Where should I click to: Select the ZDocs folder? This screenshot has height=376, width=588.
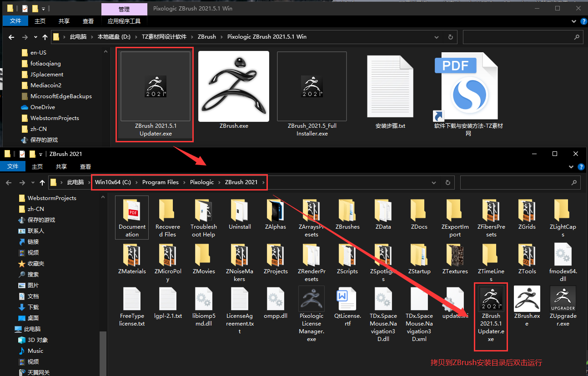pyautogui.click(x=419, y=215)
